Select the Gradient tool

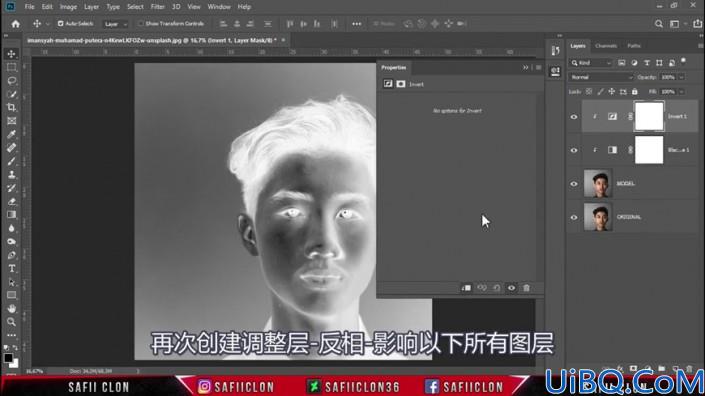(12, 215)
